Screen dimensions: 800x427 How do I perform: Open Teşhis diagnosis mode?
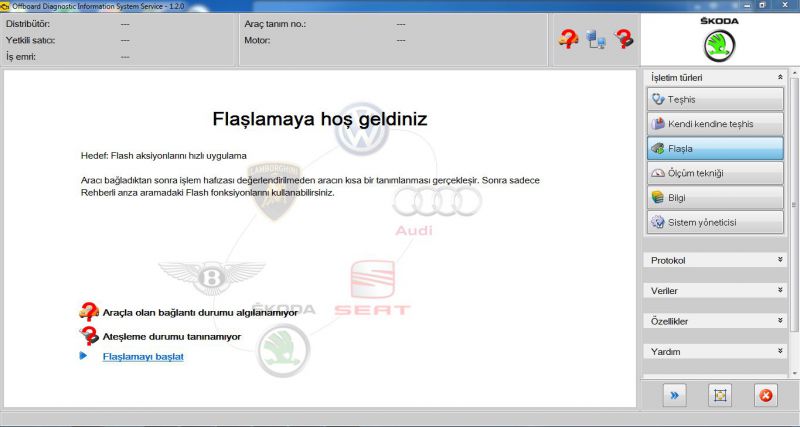tap(715, 99)
